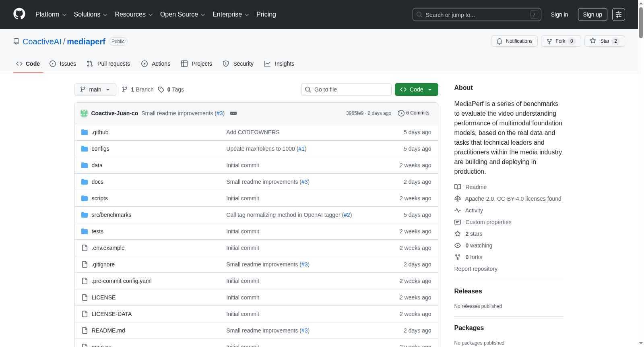Image resolution: width=644 pixels, height=347 pixels.
Task: Open the Pull requests tab
Action: click(108, 64)
